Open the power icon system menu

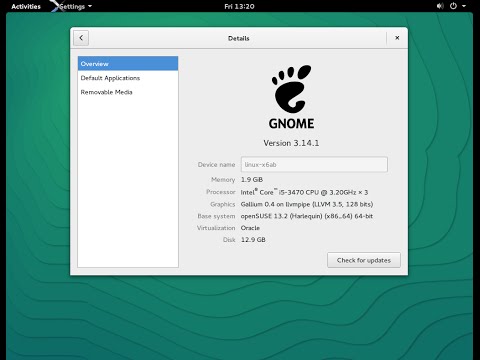coord(453,6)
